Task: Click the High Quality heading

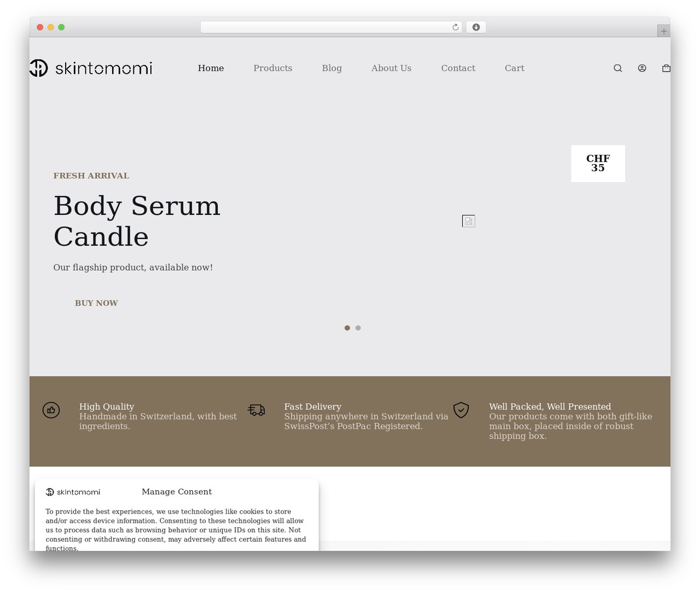Action: tap(107, 406)
